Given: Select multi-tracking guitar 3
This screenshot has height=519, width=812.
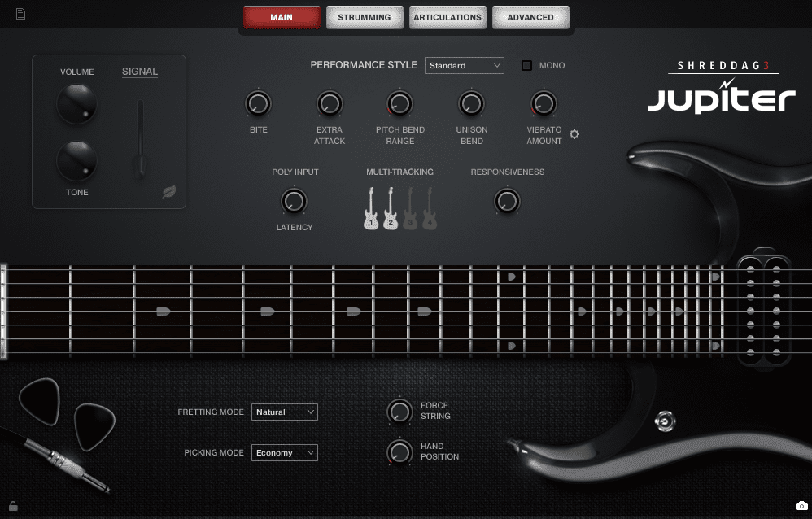Looking at the screenshot, I should click(410, 209).
